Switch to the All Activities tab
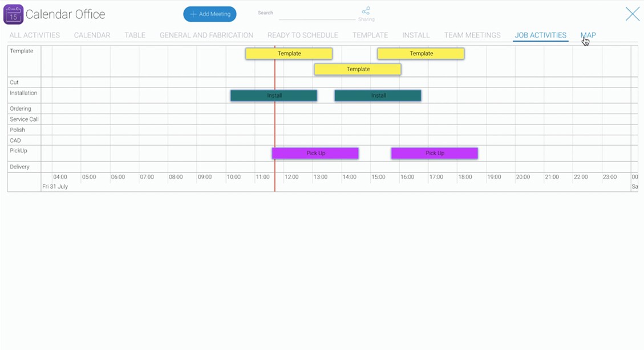 tap(34, 35)
